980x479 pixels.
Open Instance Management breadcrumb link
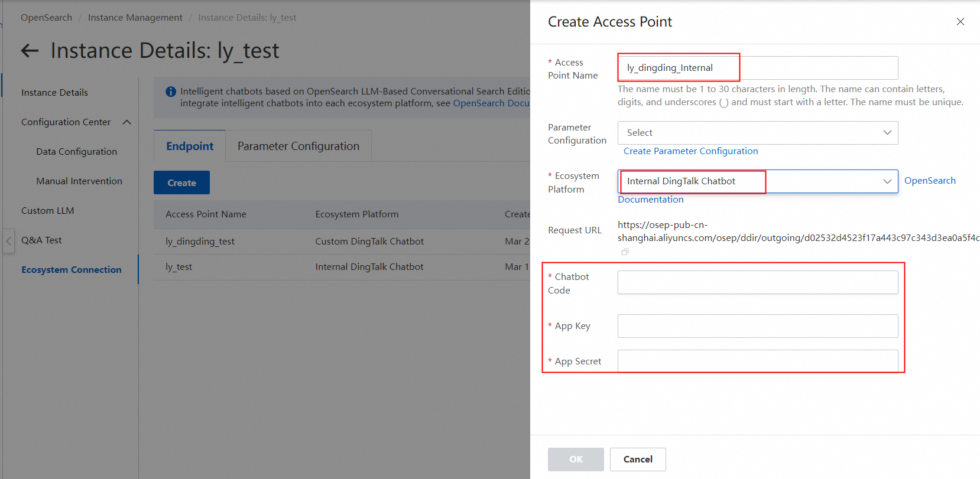click(x=135, y=18)
